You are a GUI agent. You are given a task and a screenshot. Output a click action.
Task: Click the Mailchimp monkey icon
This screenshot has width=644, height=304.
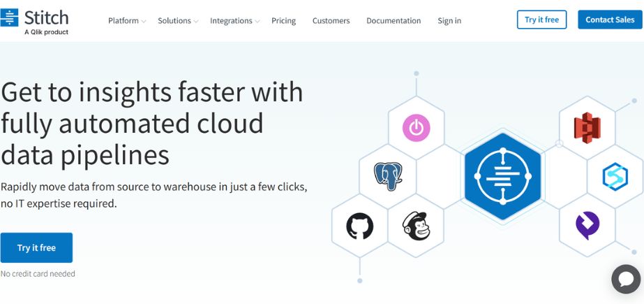[416, 226]
